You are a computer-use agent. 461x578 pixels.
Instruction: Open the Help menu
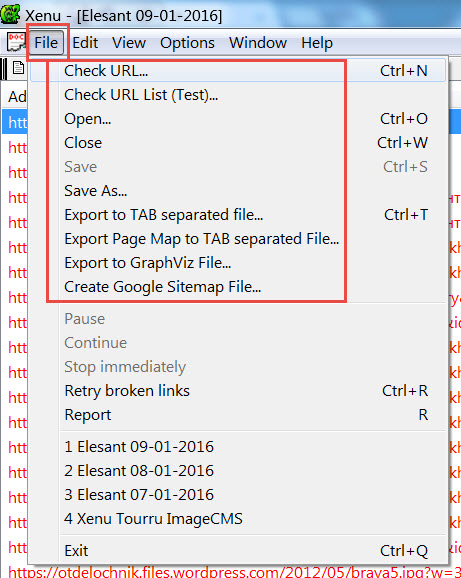(x=317, y=43)
